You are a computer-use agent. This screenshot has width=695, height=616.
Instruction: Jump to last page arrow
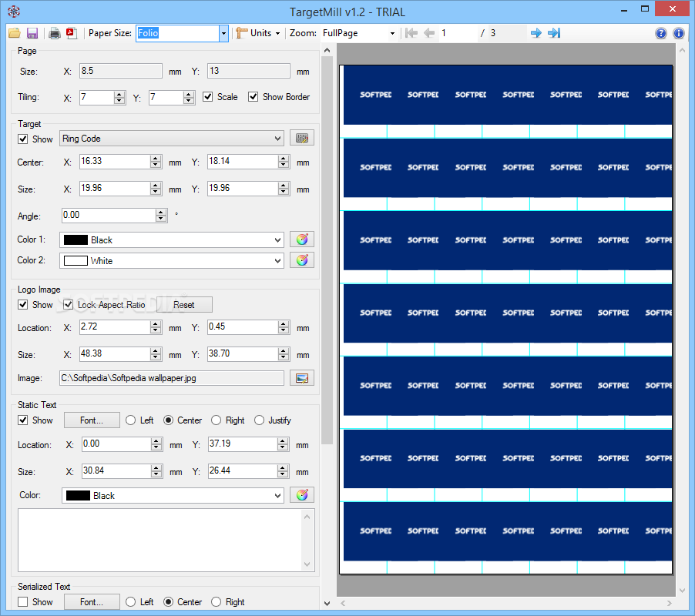pos(554,33)
